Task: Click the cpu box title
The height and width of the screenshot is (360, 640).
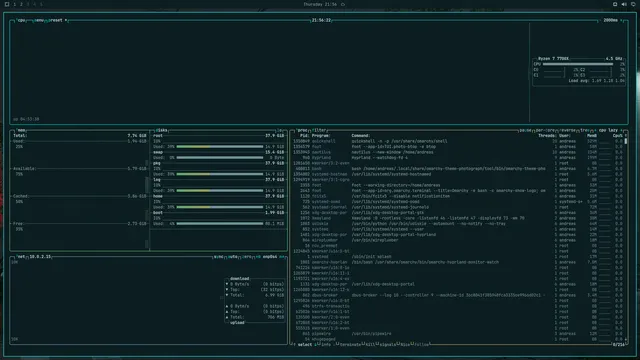Action: pyautogui.click(x=21, y=20)
